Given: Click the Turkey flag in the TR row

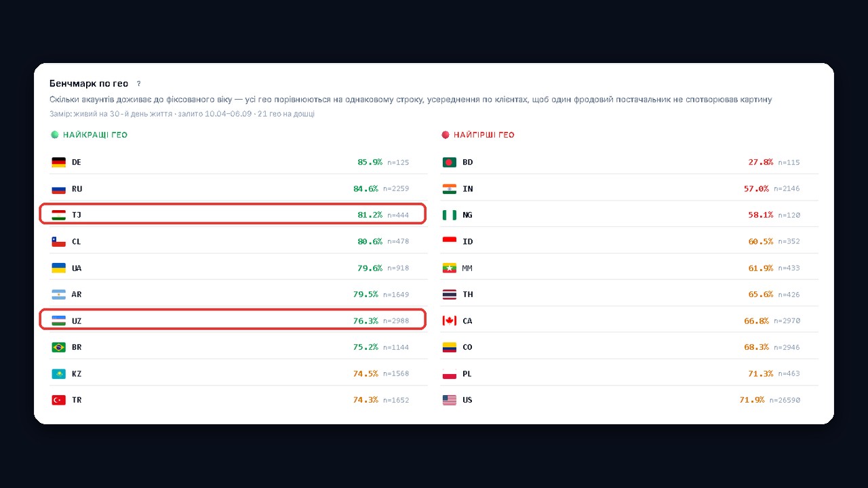Looking at the screenshot, I should pos(58,401).
